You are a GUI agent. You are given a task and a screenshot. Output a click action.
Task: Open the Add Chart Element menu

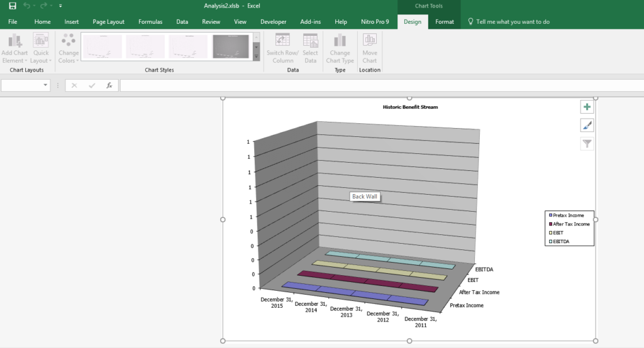point(15,48)
